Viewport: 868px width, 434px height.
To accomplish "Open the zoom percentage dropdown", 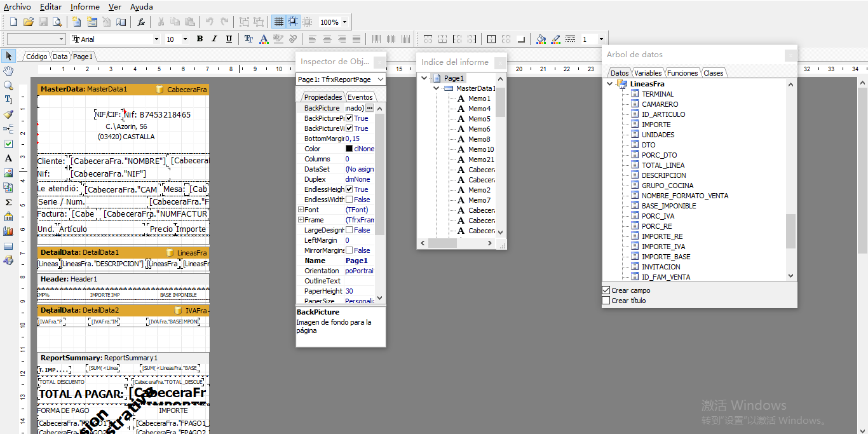I will pyautogui.click(x=344, y=21).
